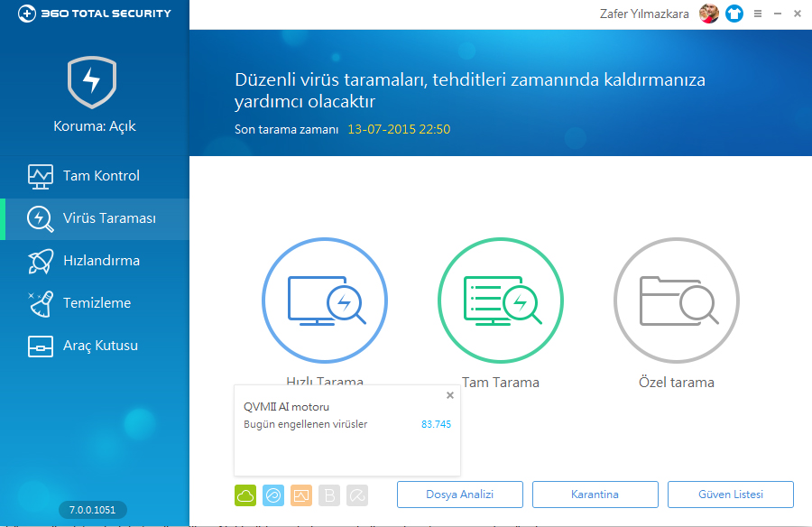This screenshot has width=812, height=527.
Task: Click the orange QVMII AI engine icon
Action: (x=301, y=495)
